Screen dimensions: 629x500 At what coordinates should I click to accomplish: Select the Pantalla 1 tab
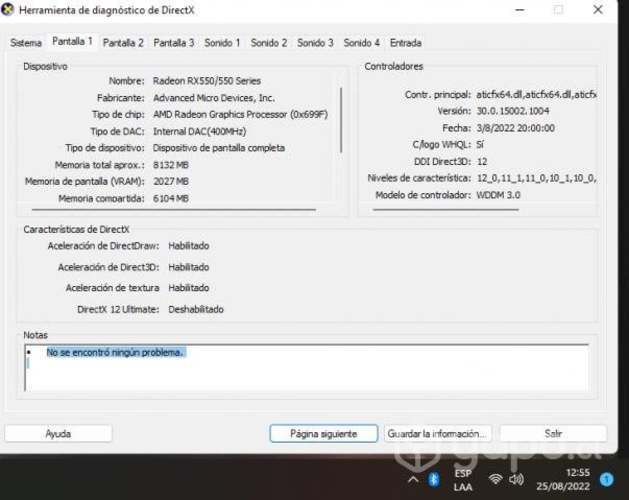[72, 41]
